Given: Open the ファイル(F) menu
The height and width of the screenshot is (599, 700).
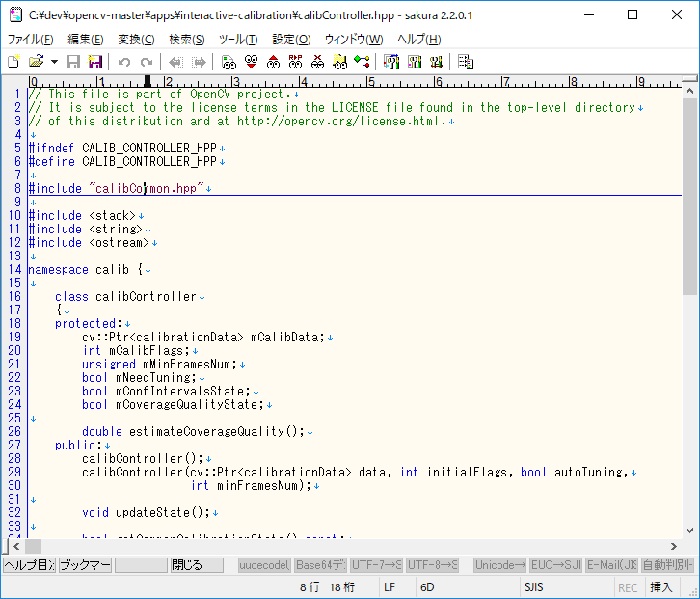Looking at the screenshot, I should tap(31, 40).
